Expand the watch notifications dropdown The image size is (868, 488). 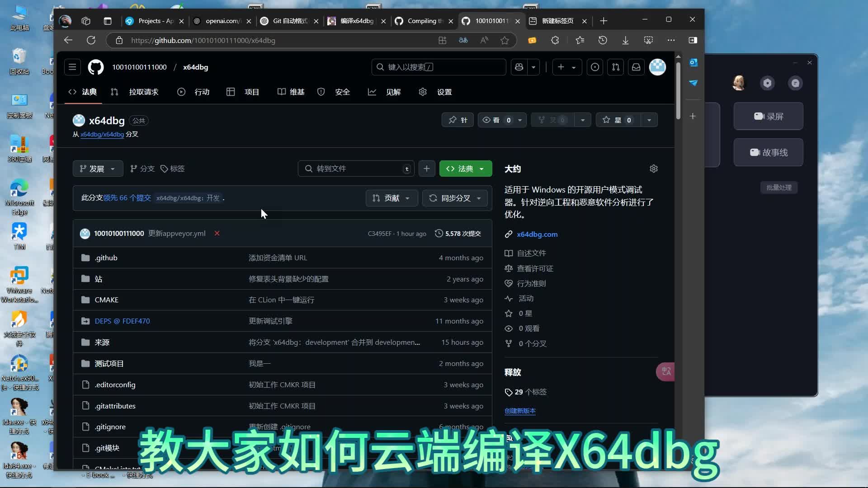coord(520,120)
